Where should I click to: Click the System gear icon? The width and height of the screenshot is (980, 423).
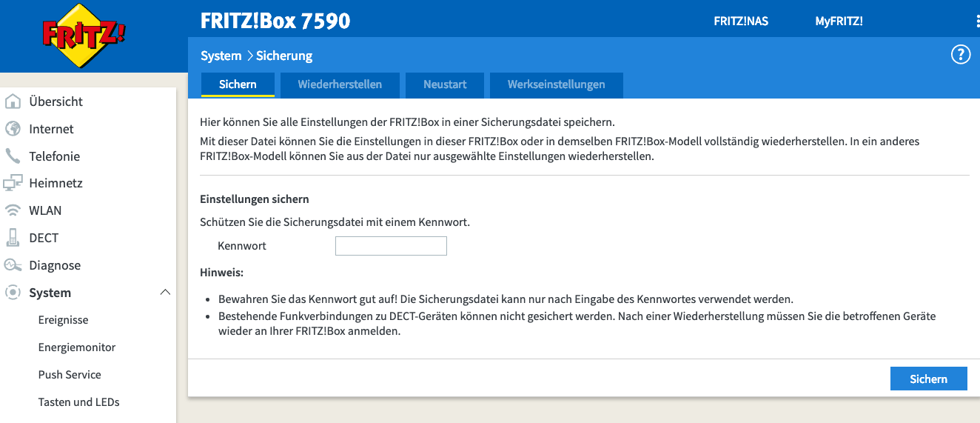pyautogui.click(x=13, y=293)
